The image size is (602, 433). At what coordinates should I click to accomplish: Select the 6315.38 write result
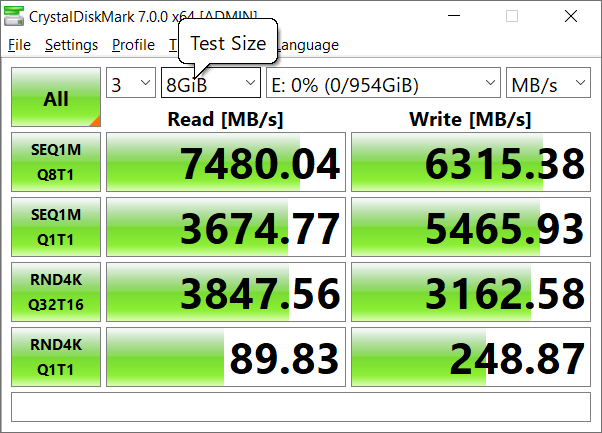coord(471,162)
